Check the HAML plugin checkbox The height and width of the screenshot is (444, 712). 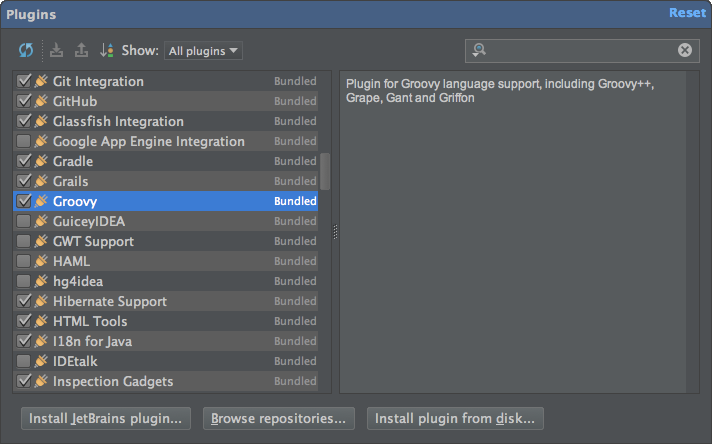(x=24, y=261)
